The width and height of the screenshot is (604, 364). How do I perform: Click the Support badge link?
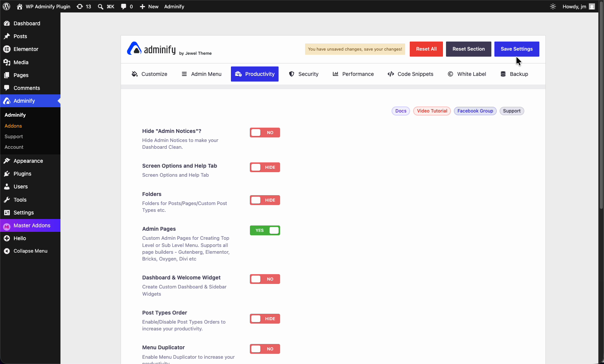click(512, 111)
